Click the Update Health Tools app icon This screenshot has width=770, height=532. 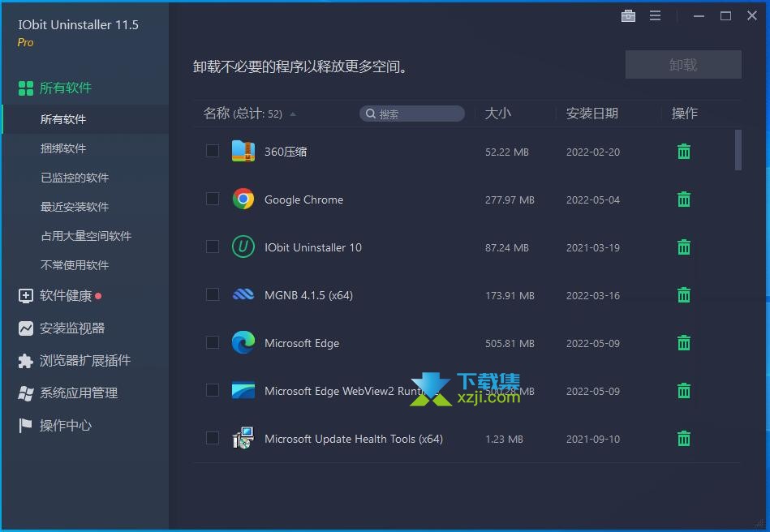243,438
